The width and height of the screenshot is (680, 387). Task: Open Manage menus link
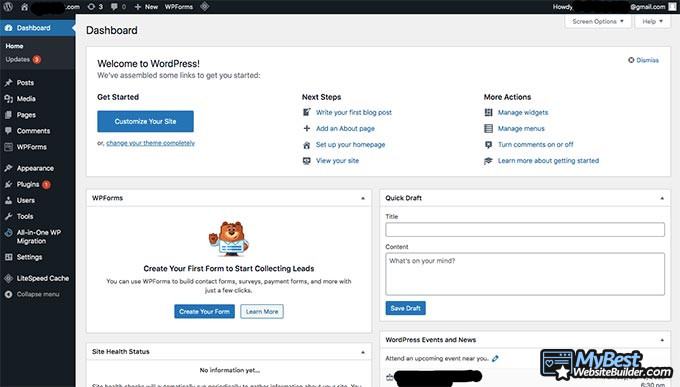click(x=521, y=128)
